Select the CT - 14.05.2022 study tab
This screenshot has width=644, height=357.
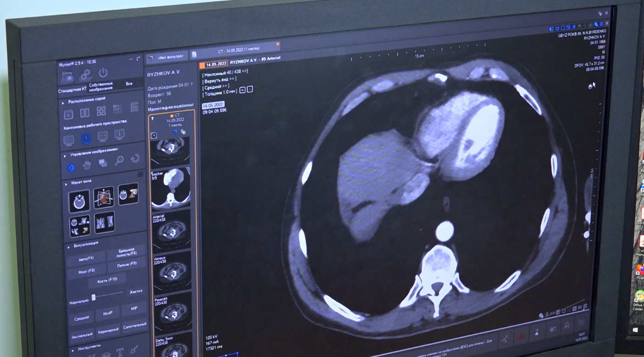(235, 51)
